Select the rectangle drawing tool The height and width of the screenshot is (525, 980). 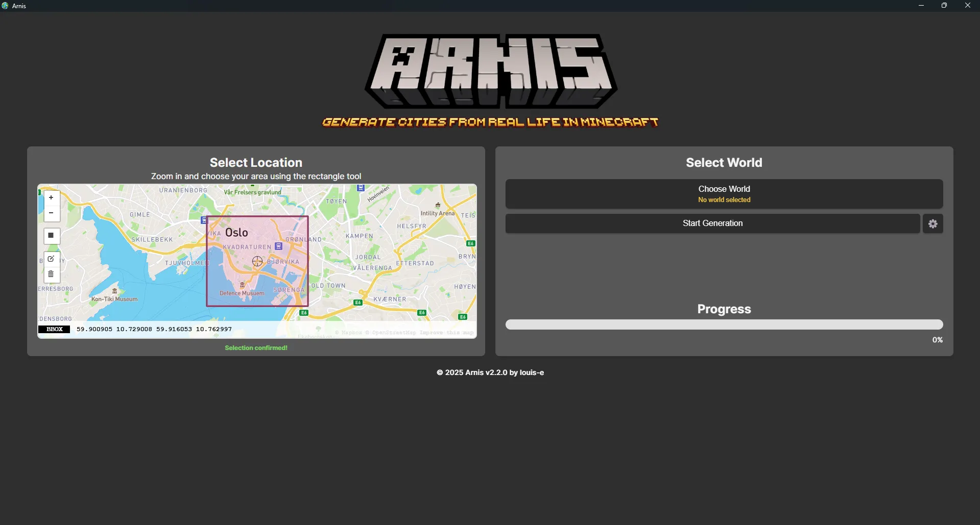click(x=51, y=236)
